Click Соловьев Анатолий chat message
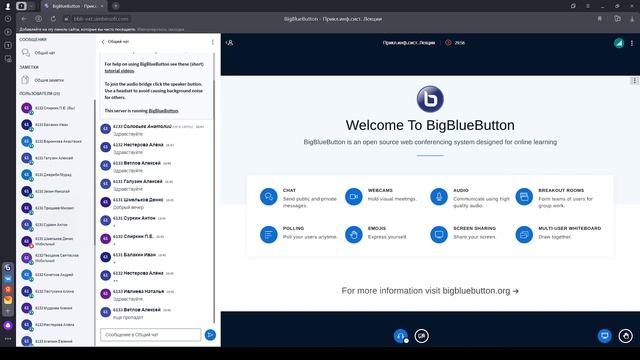Viewport: 640px width, 360px height. pos(155,130)
